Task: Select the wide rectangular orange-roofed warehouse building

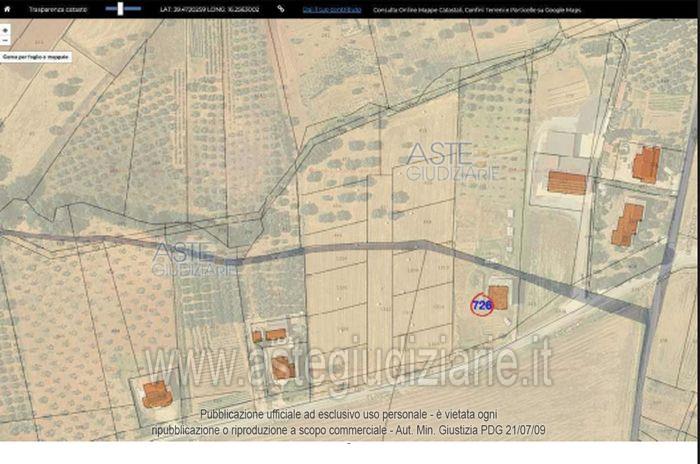Action: point(567,183)
